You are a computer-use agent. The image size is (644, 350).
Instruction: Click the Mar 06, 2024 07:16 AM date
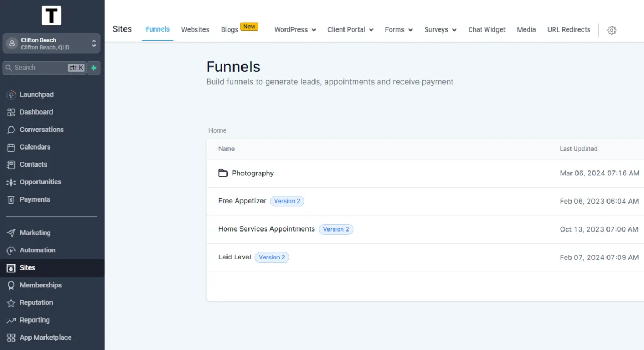click(x=599, y=173)
